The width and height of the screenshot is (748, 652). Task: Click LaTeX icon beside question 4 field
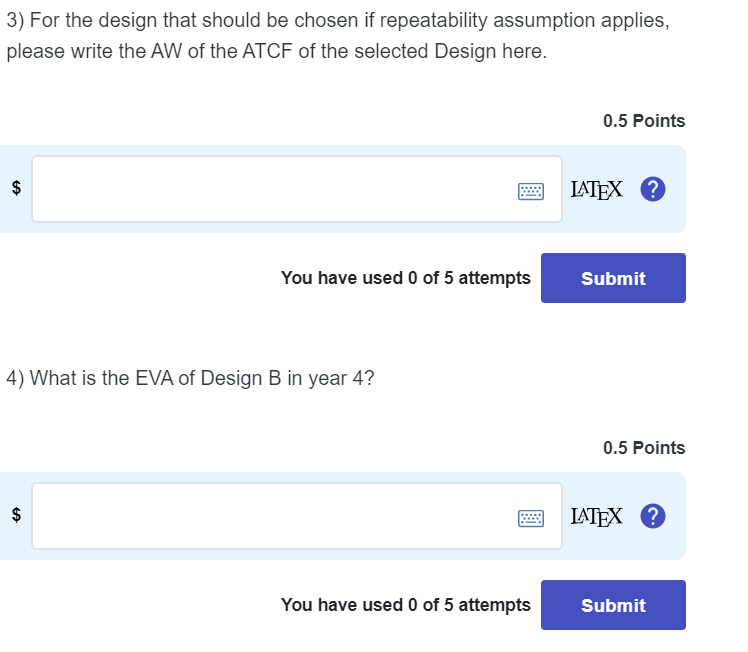596,516
